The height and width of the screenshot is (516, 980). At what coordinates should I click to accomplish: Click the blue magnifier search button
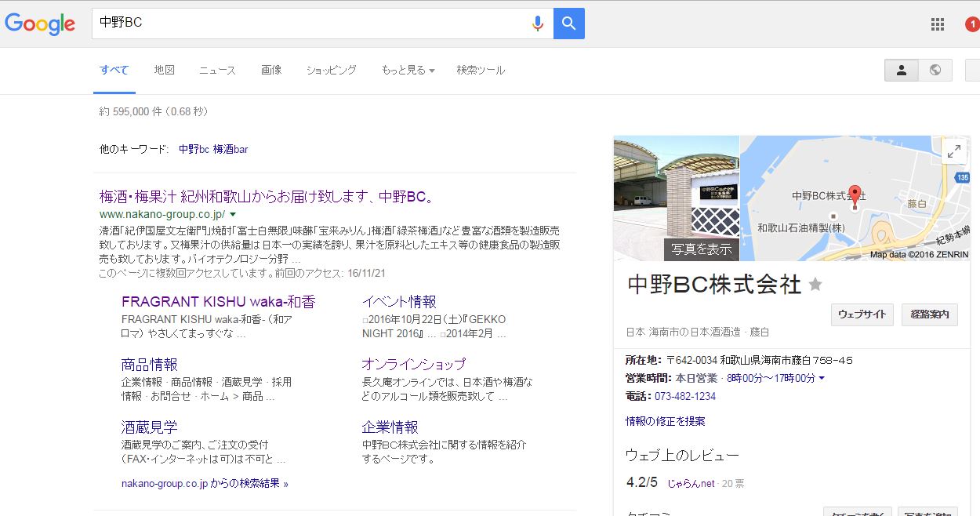pos(569,24)
